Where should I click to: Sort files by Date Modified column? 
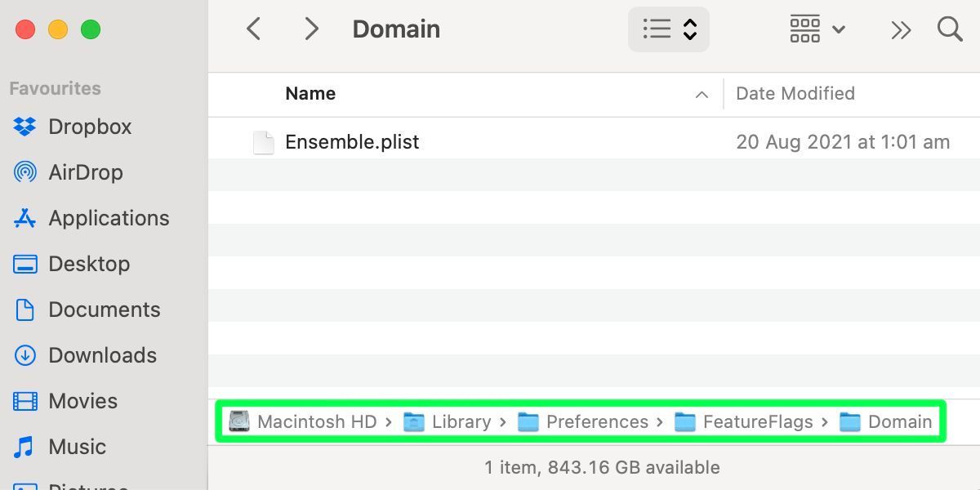[x=795, y=93]
